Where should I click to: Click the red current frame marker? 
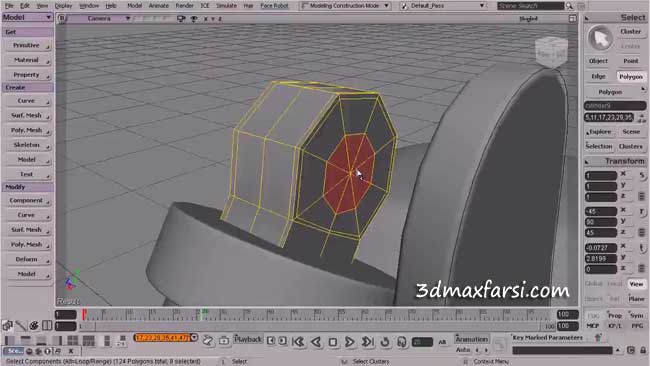click(84, 315)
